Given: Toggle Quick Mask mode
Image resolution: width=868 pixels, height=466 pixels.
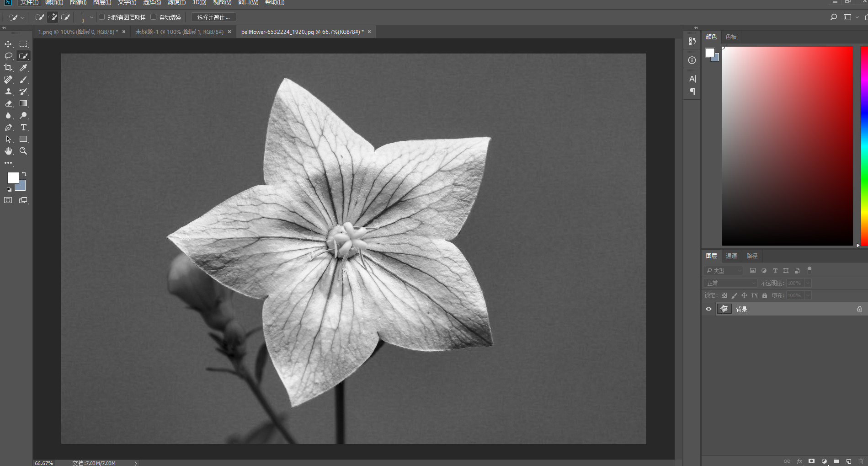Looking at the screenshot, I should (8, 200).
